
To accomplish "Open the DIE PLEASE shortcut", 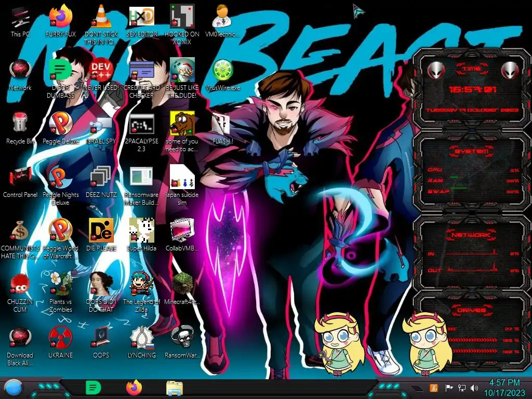I will tap(101, 235).
